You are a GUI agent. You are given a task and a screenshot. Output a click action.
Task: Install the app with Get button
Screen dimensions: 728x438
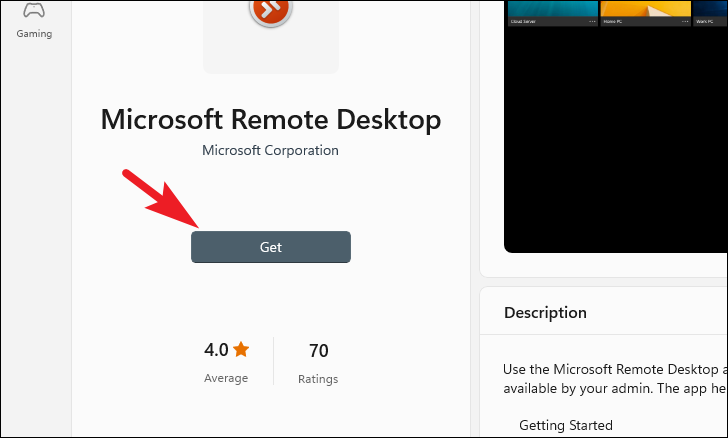pos(271,247)
